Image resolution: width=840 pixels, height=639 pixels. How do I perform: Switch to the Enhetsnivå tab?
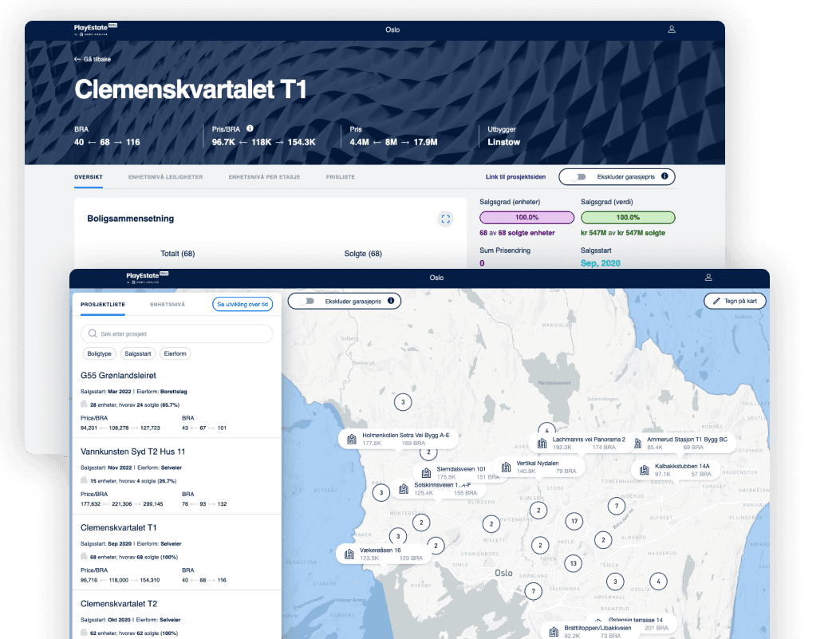[168, 304]
